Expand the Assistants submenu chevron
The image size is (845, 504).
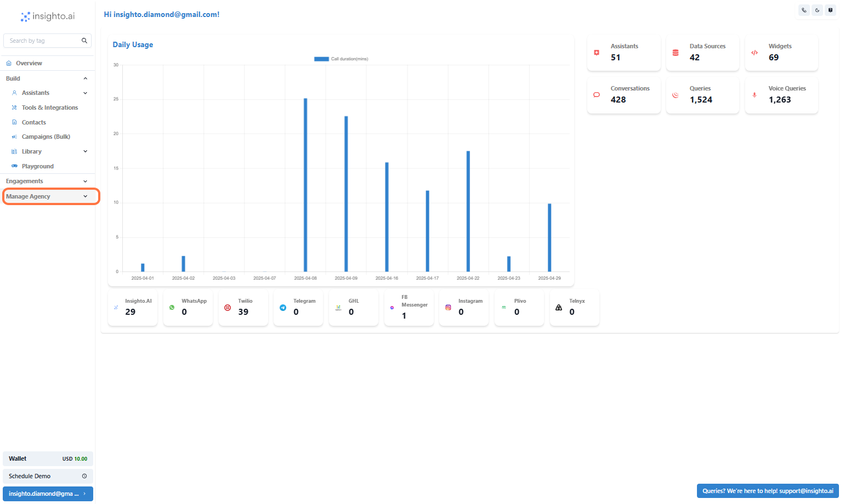pos(85,93)
